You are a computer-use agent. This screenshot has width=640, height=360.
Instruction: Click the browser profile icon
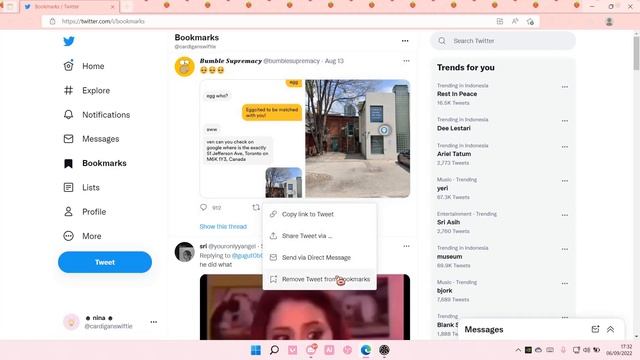click(609, 21)
